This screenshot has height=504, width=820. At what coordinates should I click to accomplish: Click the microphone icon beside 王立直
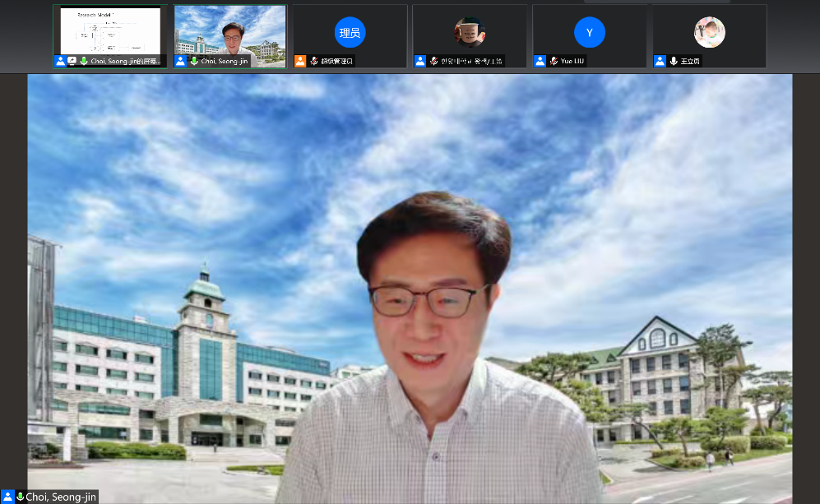point(674,62)
